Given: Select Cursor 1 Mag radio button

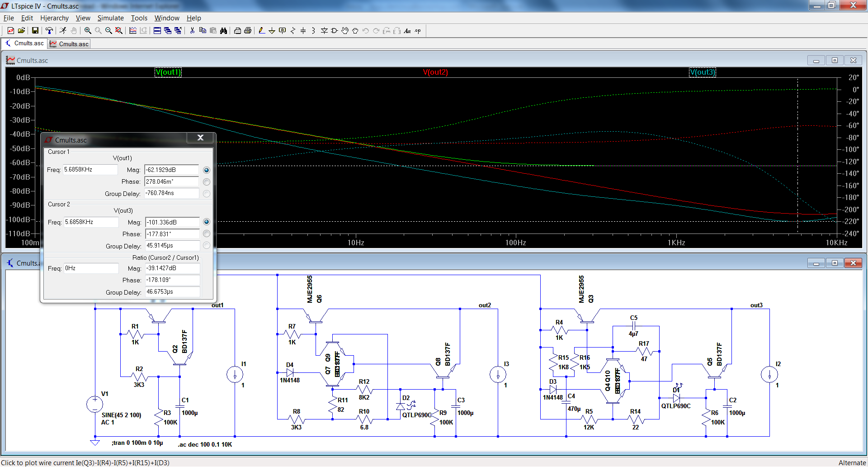Looking at the screenshot, I should [x=207, y=170].
